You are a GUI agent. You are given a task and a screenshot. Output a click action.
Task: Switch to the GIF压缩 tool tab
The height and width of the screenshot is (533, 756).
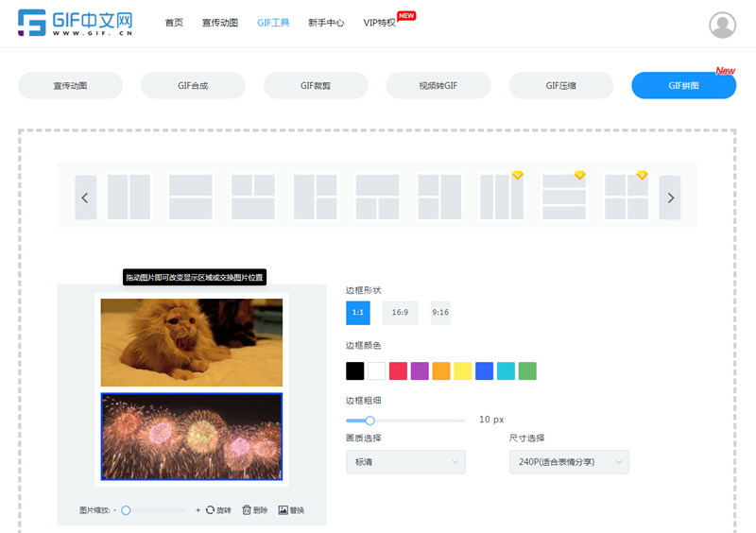560,85
